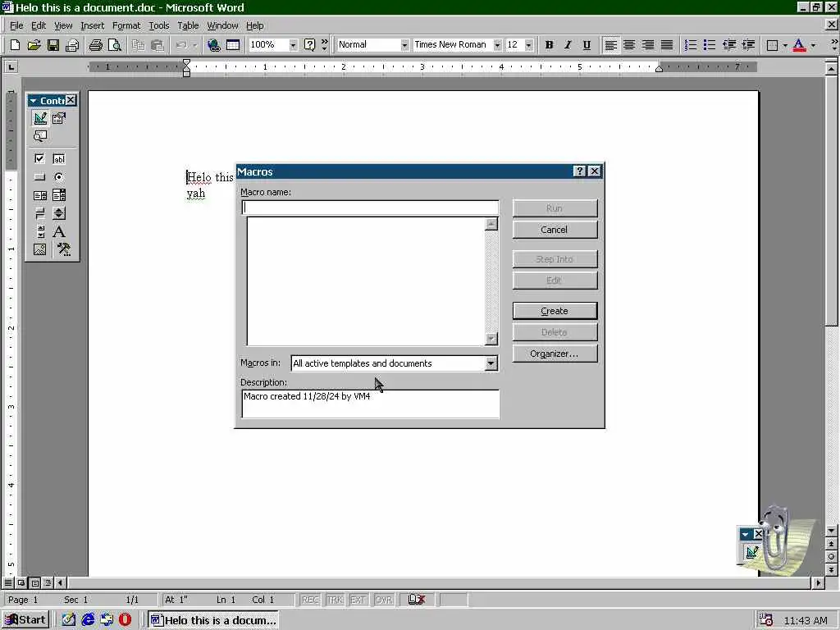Screen dimensions: 840x630
Task: Expand the Style dropdown showing Normal
Action: [404, 45]
